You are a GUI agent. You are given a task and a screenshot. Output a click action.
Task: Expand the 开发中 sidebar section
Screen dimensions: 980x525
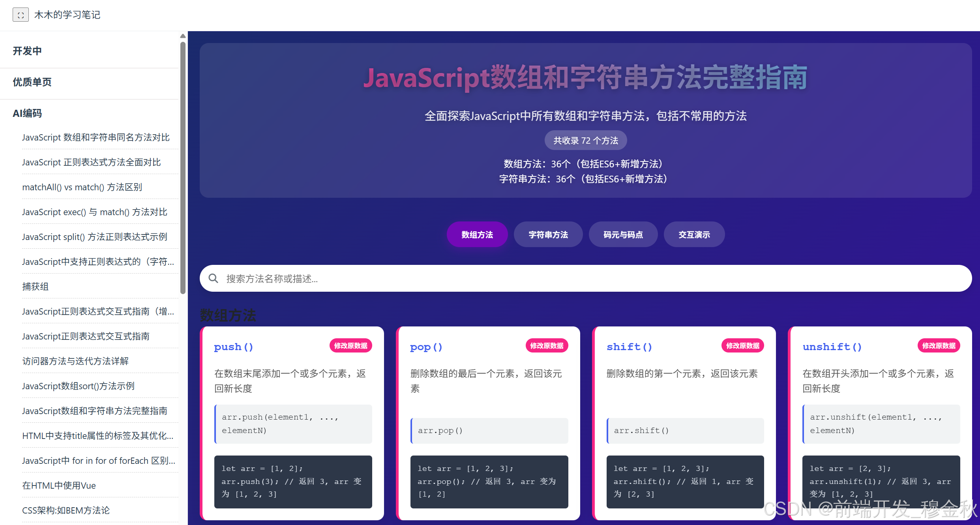click(27, 51)
